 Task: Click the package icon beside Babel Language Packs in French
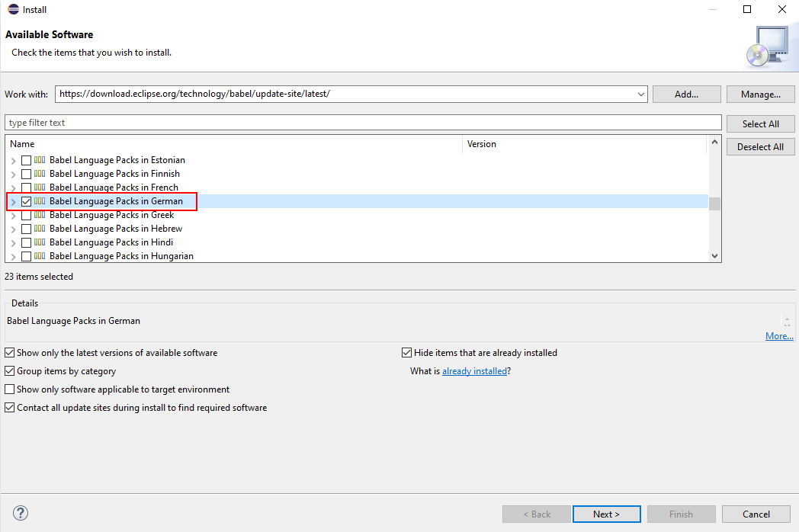point(40,187)
